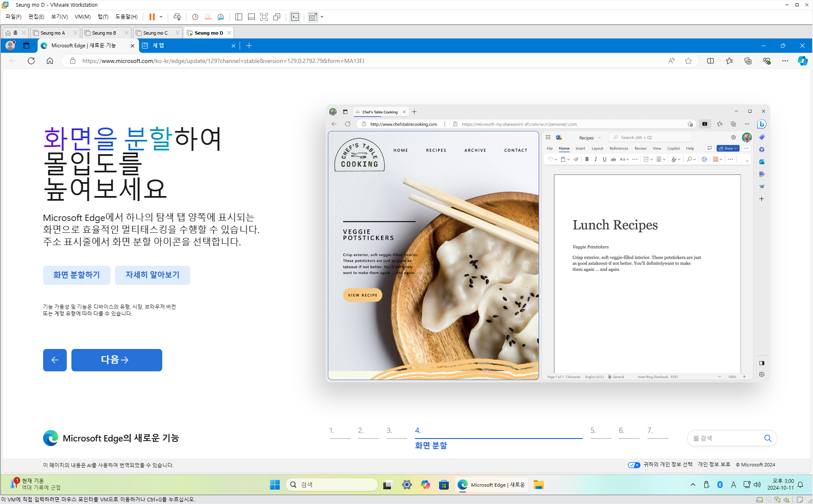Viewport: 813px width, 504px height.
Task: Show hidden system tray icons chevron
Action: point(693,485)
